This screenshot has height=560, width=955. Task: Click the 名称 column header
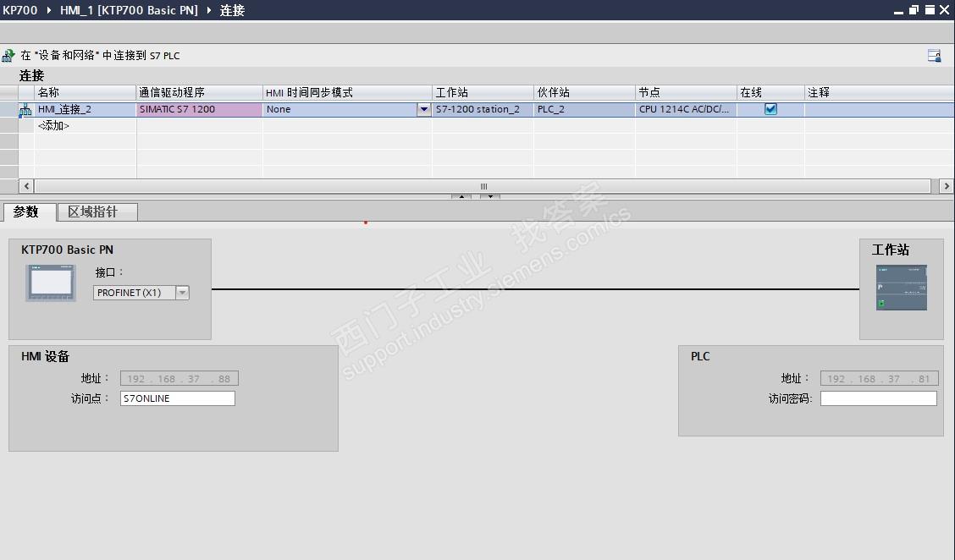(x=86, y=92)
